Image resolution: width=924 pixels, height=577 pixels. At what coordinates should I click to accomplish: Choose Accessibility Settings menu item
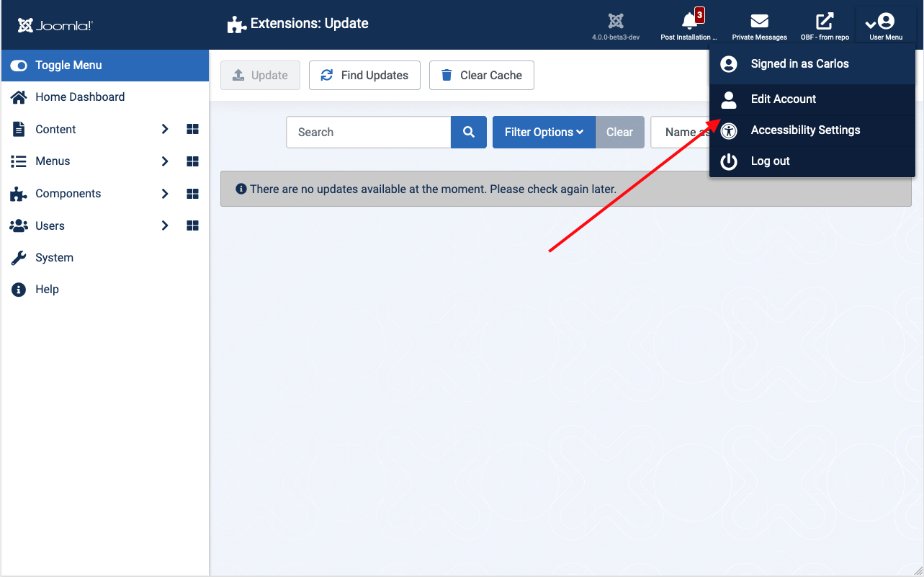[x=805, y=130]
